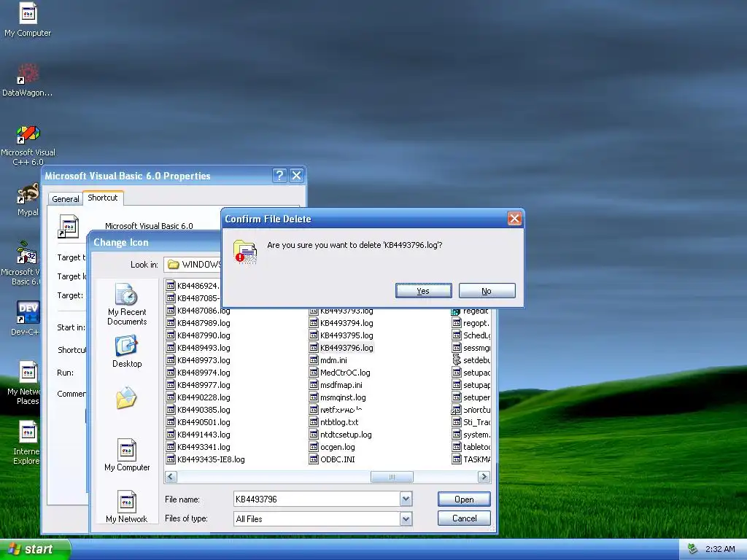
Task: Select the file ODBC.INI
Action: (332, 459)
